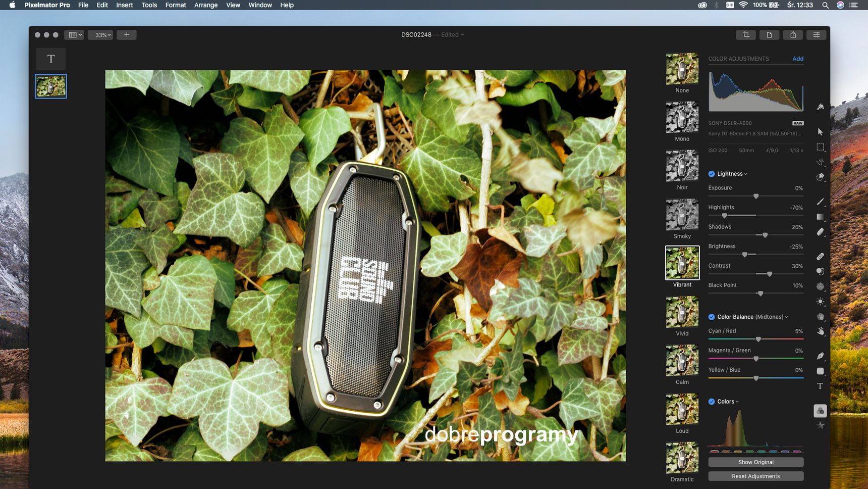This screenshot has width=868, height=489.
Task: Click Add in Color Adjustments header
Action: [798, 59]
